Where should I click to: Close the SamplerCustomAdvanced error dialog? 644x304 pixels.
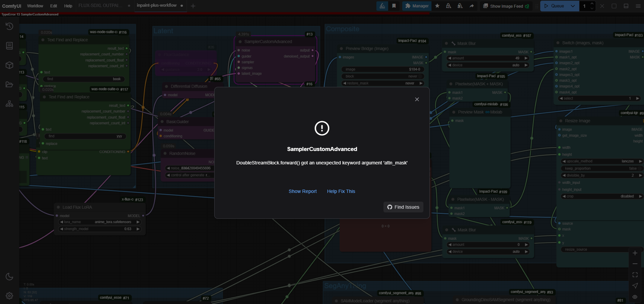pyautogui.click(x=417, y=99)
